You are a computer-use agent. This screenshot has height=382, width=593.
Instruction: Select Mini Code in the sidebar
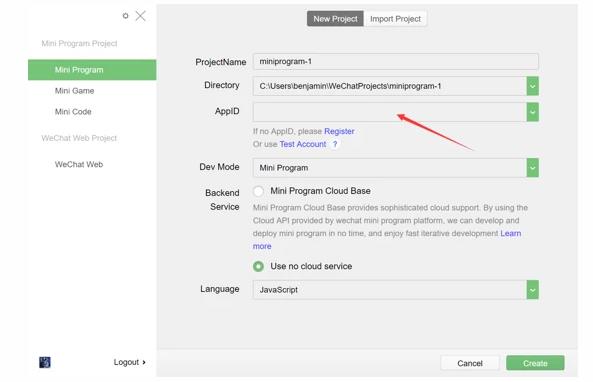tap(73, 112)
